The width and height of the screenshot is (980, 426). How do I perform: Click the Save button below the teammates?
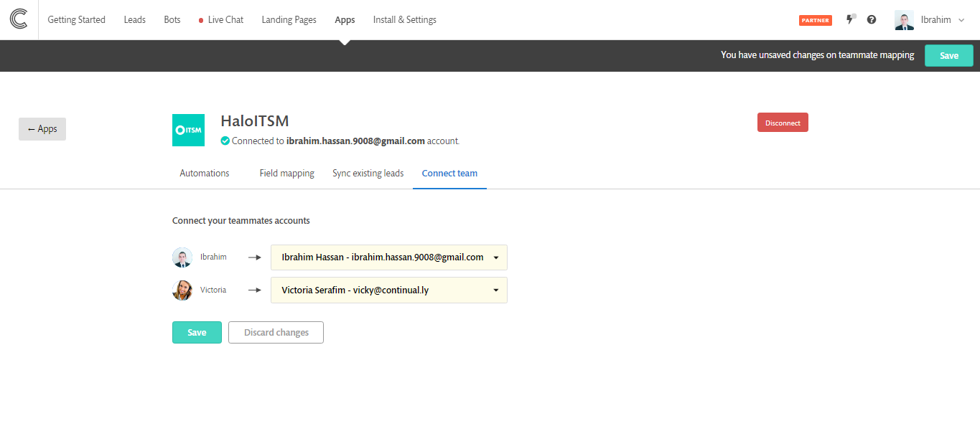(197, 333)
